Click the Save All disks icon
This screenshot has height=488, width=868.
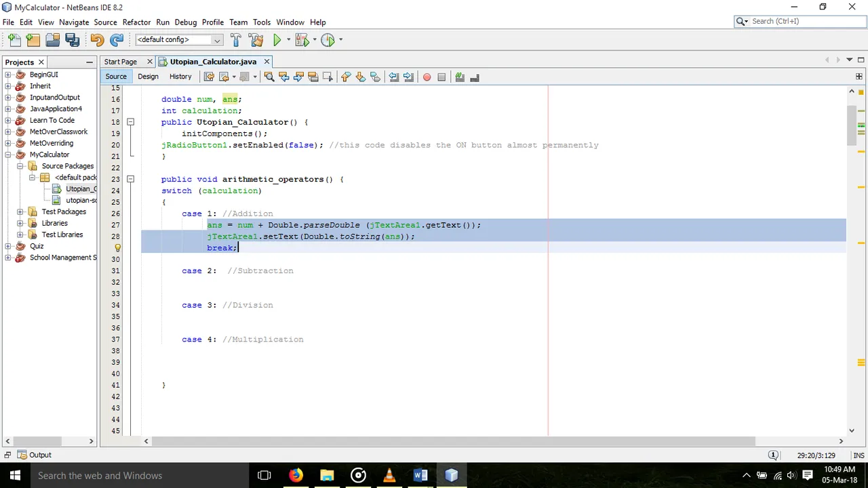pyautogui.click(x=72, y=40)
